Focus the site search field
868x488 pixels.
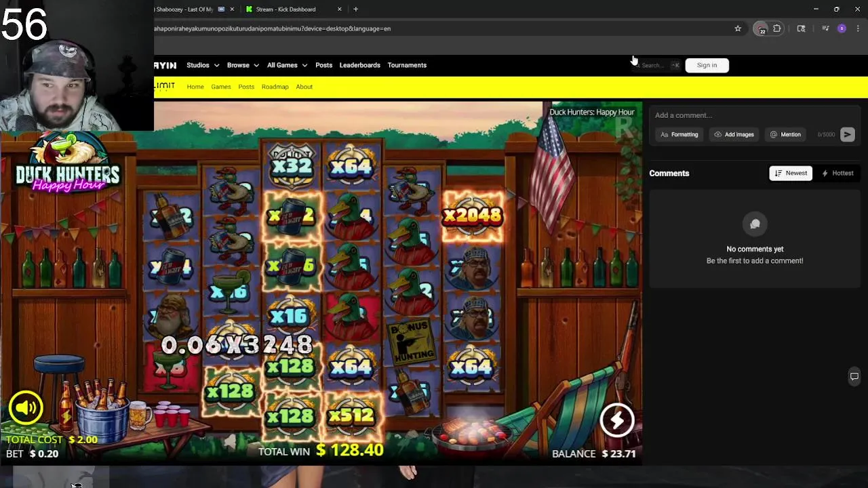(x=656, y=65)
